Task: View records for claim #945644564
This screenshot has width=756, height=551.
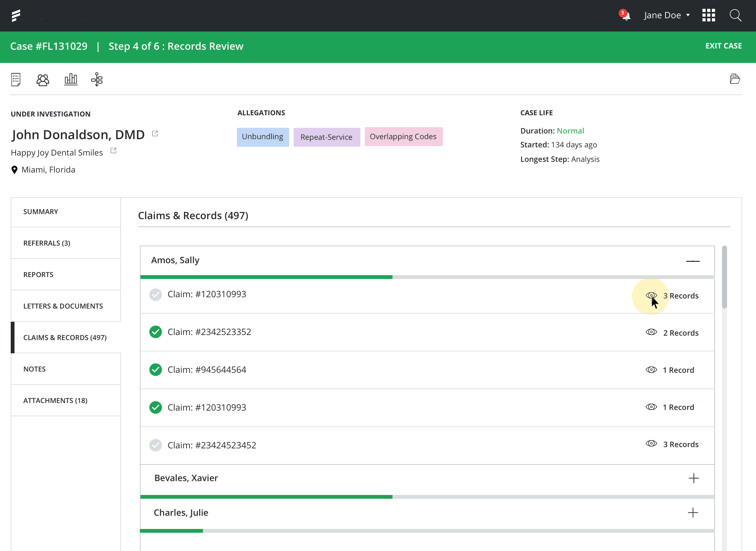Action: (651, 370)
